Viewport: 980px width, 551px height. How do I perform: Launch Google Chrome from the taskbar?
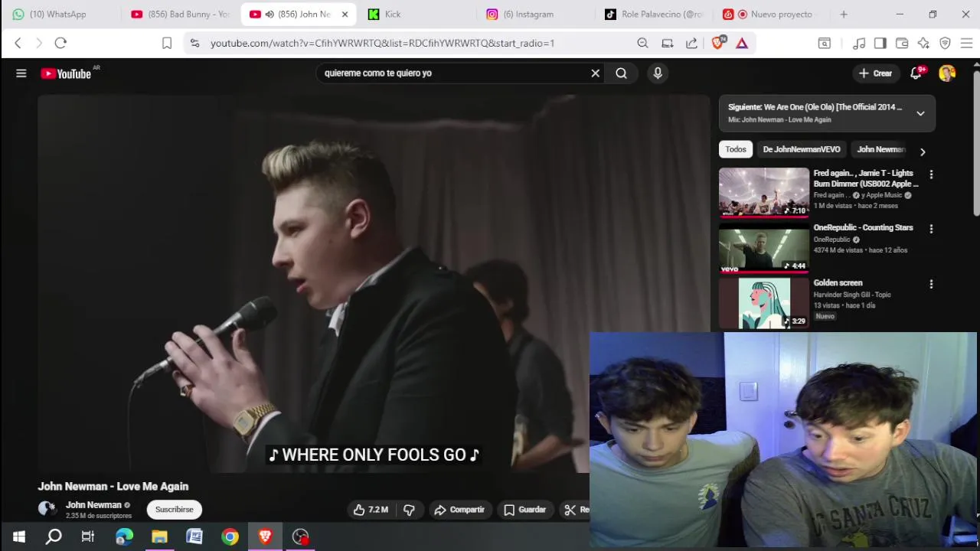230,536
